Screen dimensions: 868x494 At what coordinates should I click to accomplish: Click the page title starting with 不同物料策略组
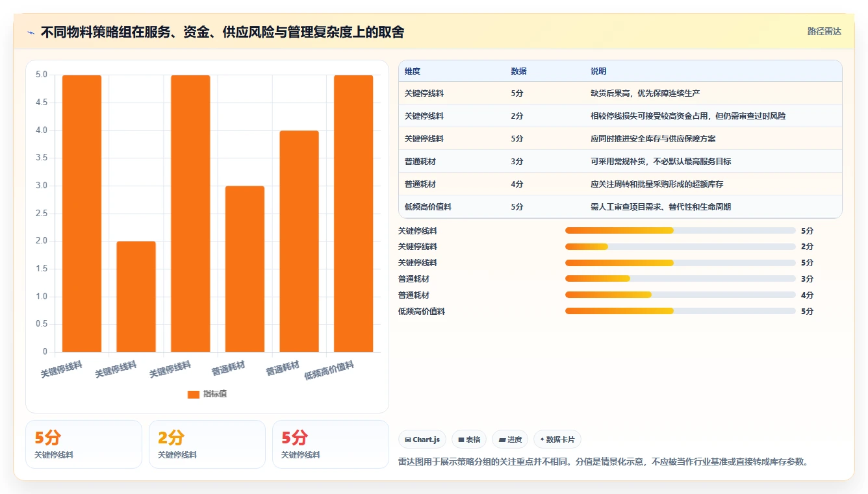click(222, 32)
